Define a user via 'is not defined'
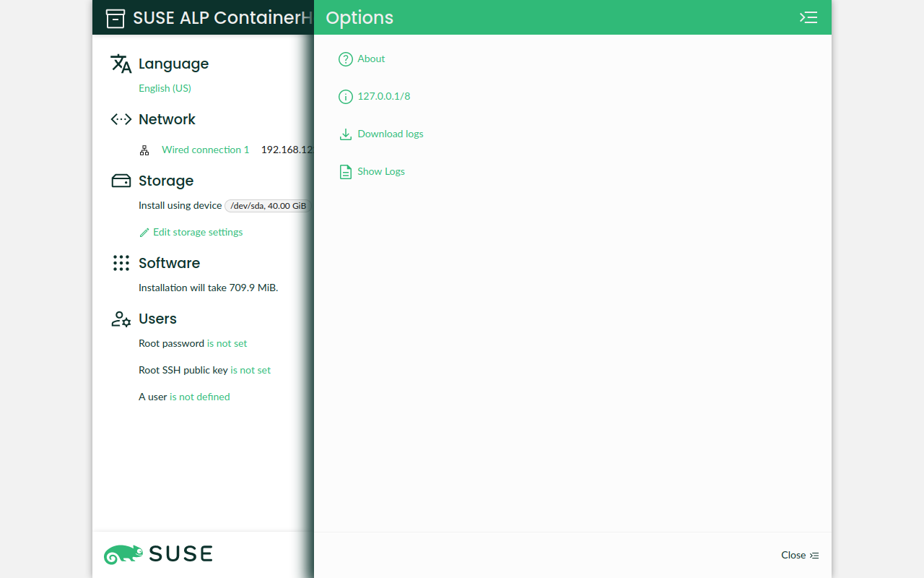 [x=199, y=397]
